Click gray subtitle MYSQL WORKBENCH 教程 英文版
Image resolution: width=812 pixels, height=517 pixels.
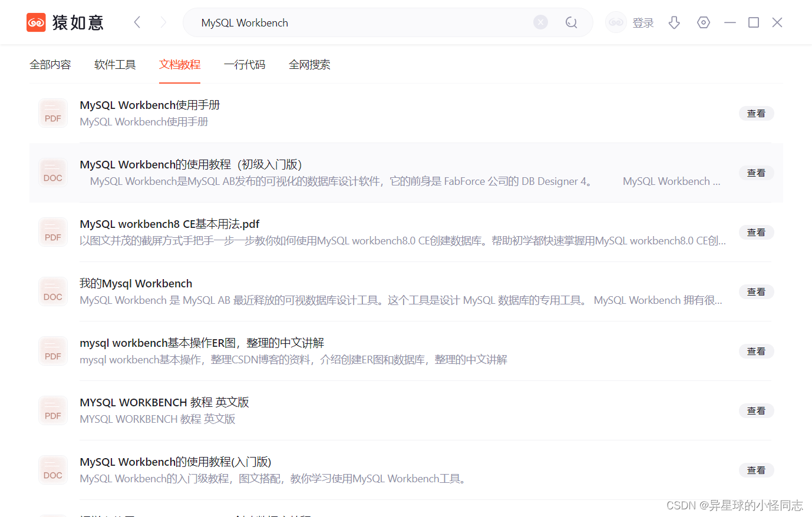pyautogui.click(x=157, y=419)
